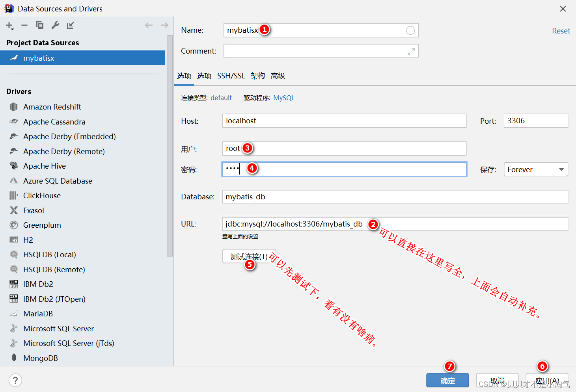This screenshot has height=392, width=576.
Task: Click the color circle in Name field
Action: [410, 30]
